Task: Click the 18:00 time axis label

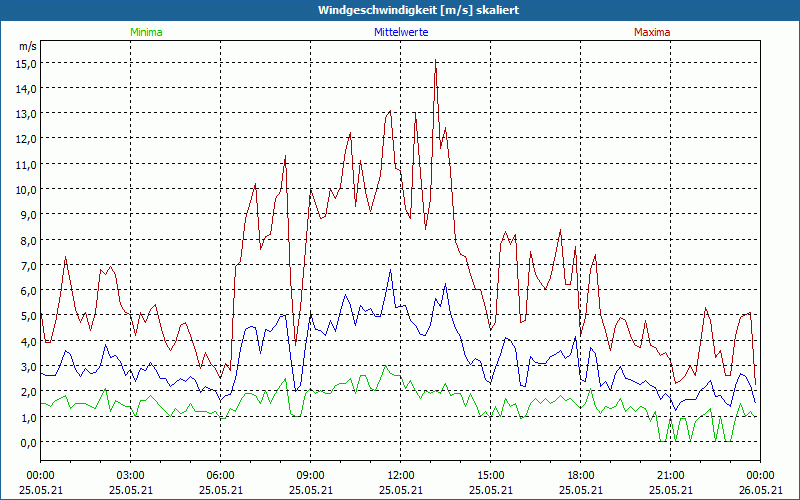Action: pyautogui.click(x=581, y=476)
